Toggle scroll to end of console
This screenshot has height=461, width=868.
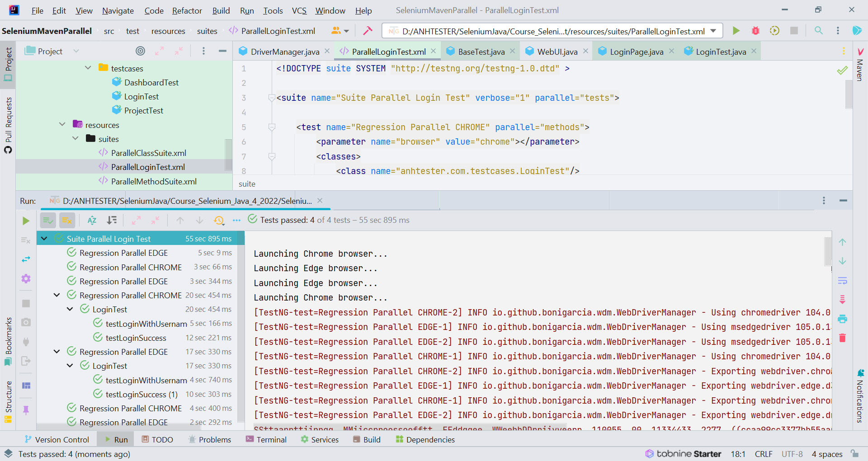click(842, 300)
